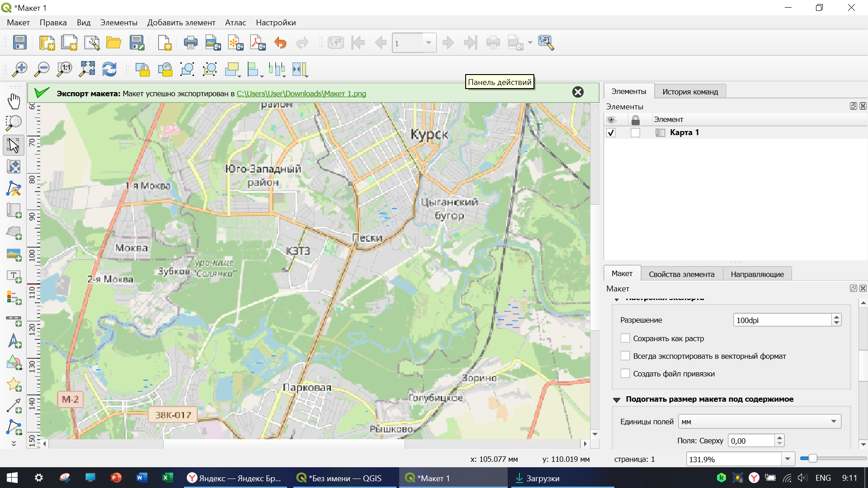Click the Save project icon
The width and height of the screenshot is (868, 488).
click(20, 43)
